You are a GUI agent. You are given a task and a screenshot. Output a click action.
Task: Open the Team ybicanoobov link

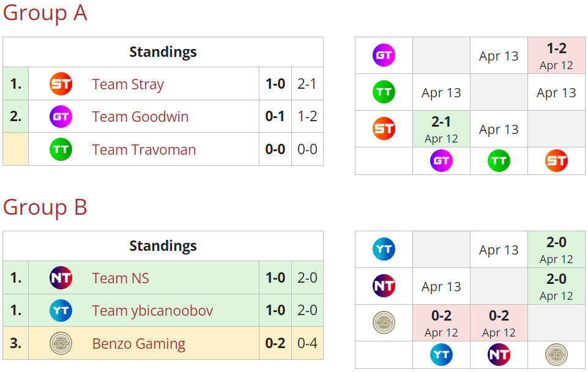(x=152, y=311)
